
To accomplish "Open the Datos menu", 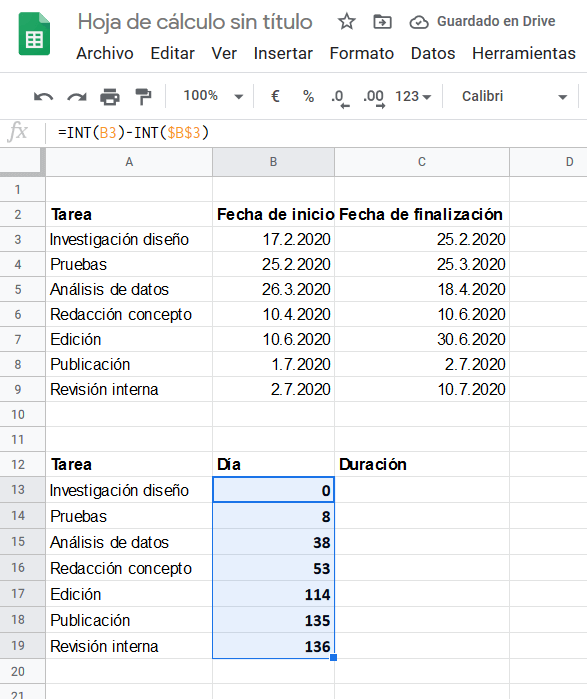I will tap(433, 53).
